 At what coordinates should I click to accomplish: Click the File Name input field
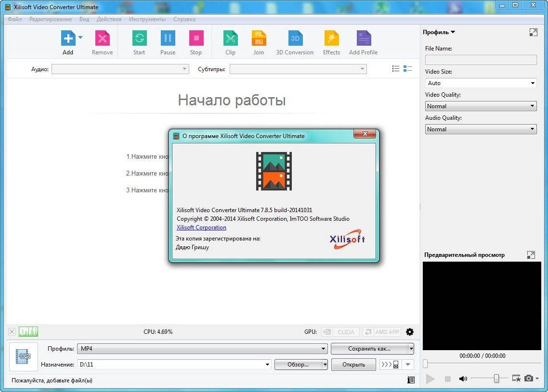pyautogui.click(x=481, y=60)
